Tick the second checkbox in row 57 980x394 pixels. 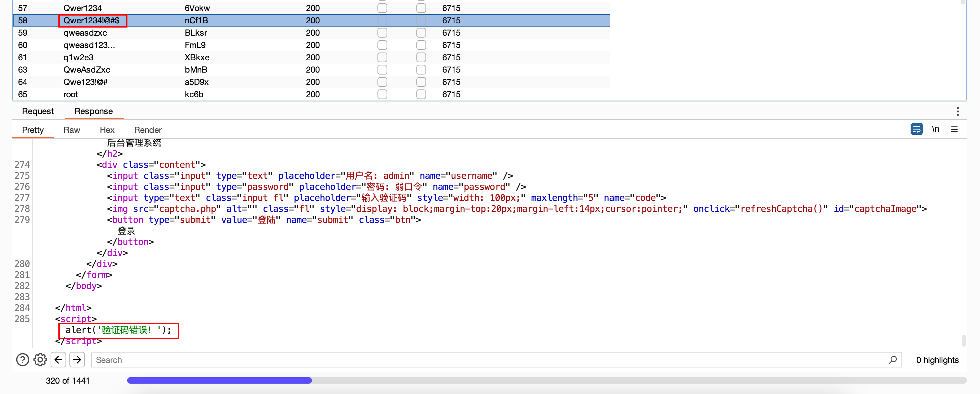(421, 8)
